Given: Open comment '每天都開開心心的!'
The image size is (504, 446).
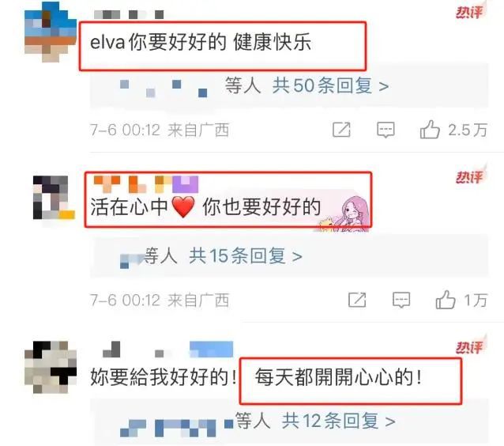Looking at the screenshot, I should [338, 377].
